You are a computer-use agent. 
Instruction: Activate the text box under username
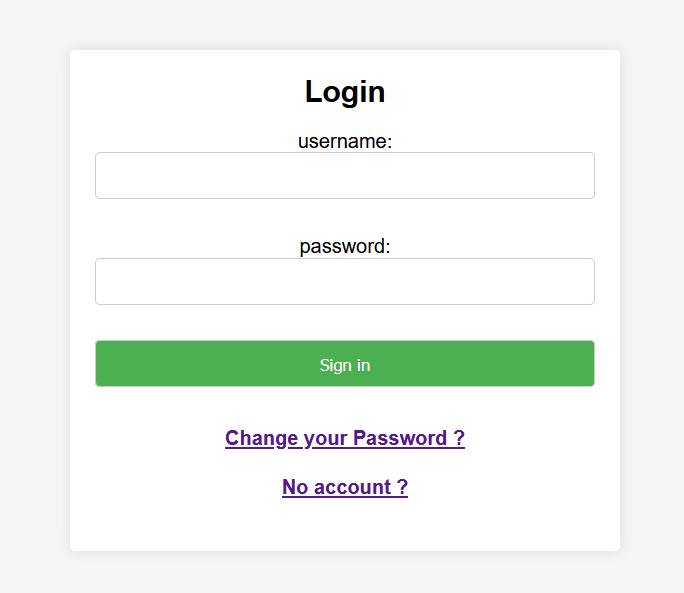[x=345, y=175]
